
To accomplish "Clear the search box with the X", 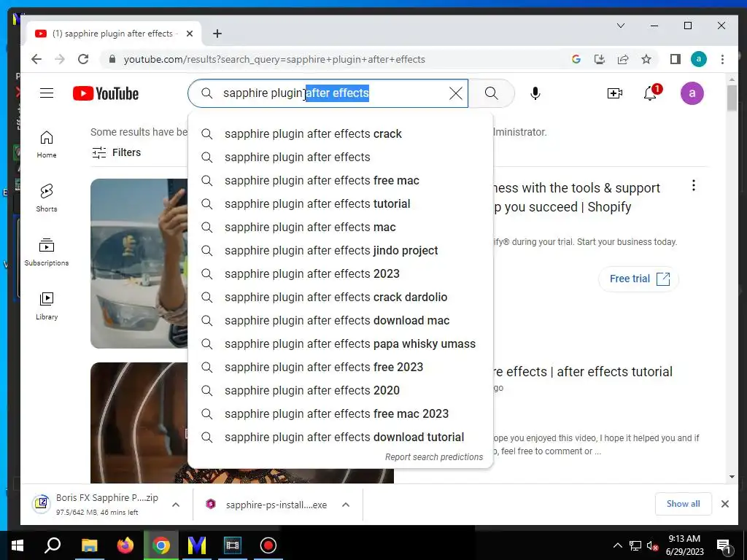I will 455,93.
